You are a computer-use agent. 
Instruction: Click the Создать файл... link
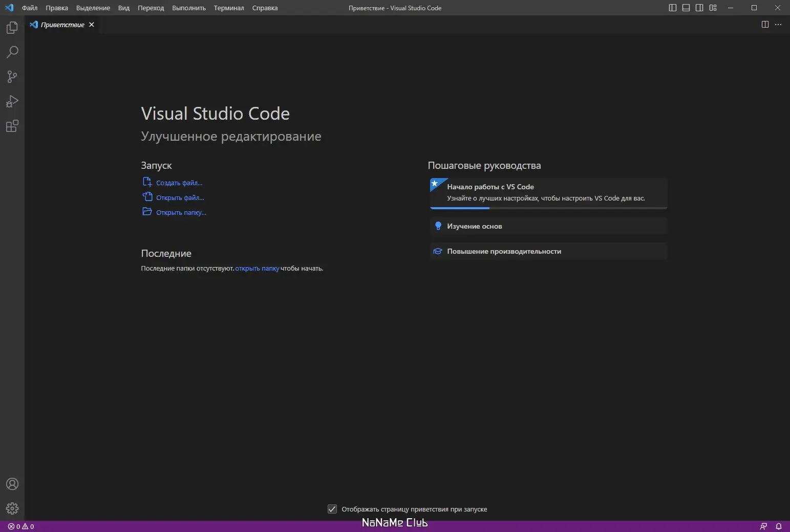(x=179, y=183)
